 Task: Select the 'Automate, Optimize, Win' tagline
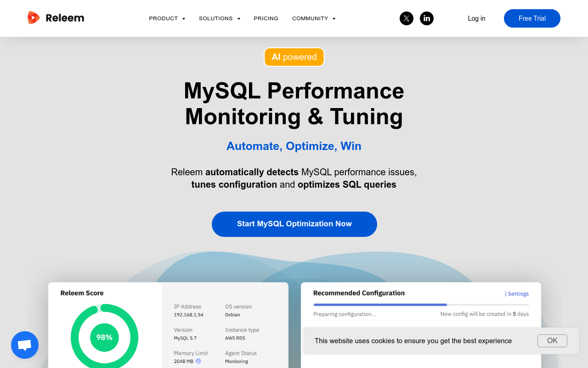coord(294,146)
